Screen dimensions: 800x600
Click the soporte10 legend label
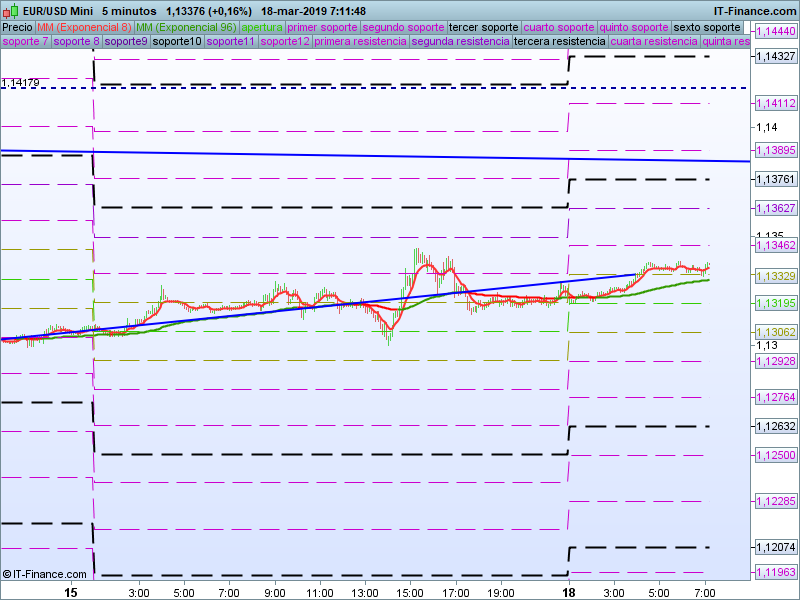pyautogui.click(x=177, y=42)
